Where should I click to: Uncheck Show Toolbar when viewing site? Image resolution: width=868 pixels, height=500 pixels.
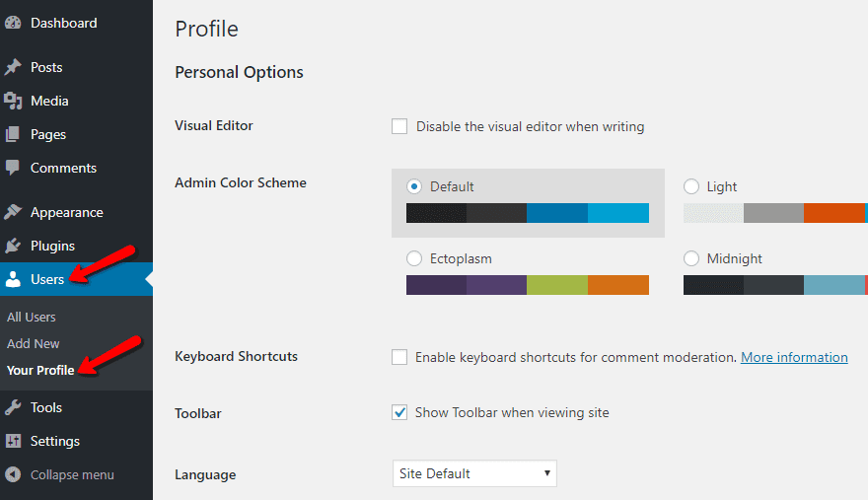[x=399, y=412]
